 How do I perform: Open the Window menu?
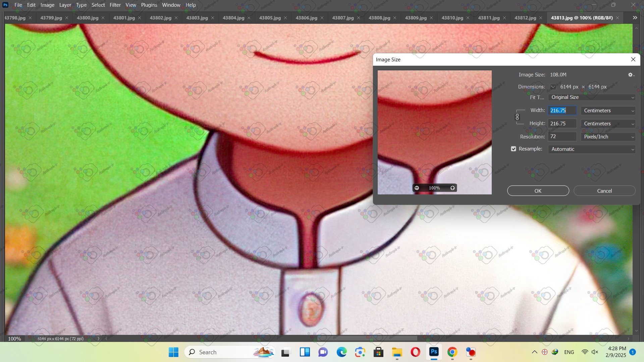coord(171,5)
